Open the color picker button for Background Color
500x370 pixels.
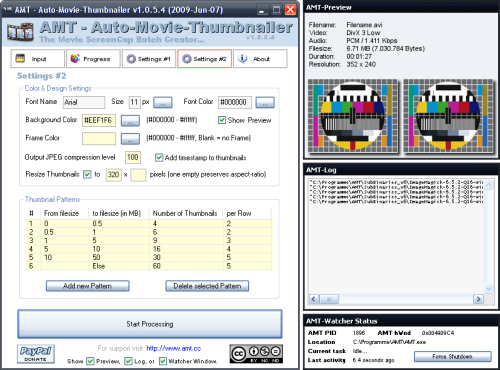click(x=130, y=121)
